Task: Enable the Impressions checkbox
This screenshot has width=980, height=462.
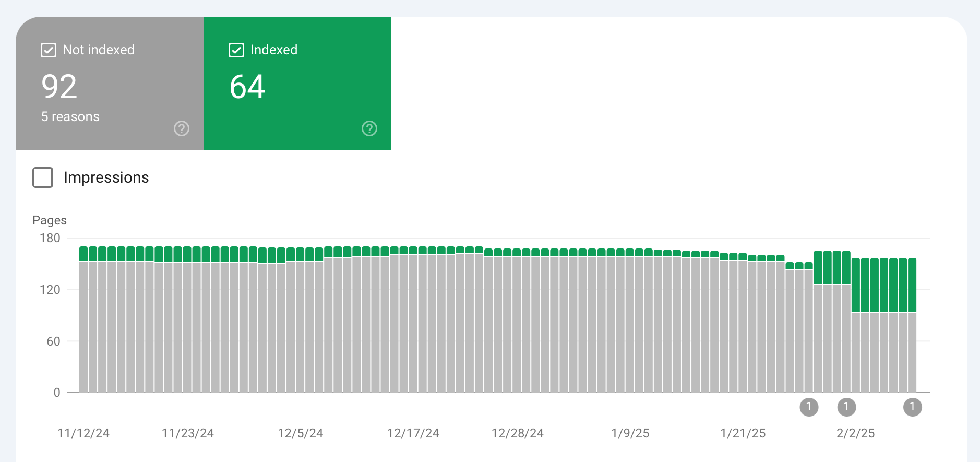Action: [43, 177]
